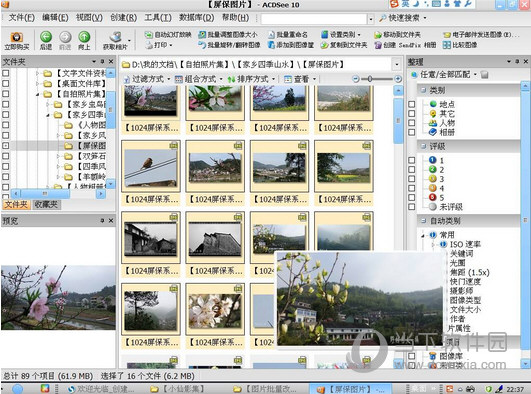The width and height of the screenshot is (531, 394).
Task: Click the 快速搜索 quick search icon
Action: point(382,18)
